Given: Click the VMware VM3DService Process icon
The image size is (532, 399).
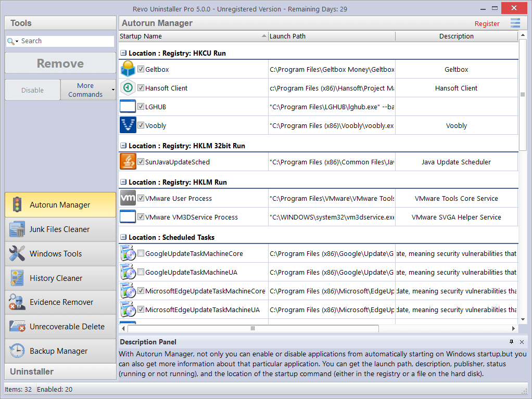Looking at the screenshot, I should pos(128,216).
